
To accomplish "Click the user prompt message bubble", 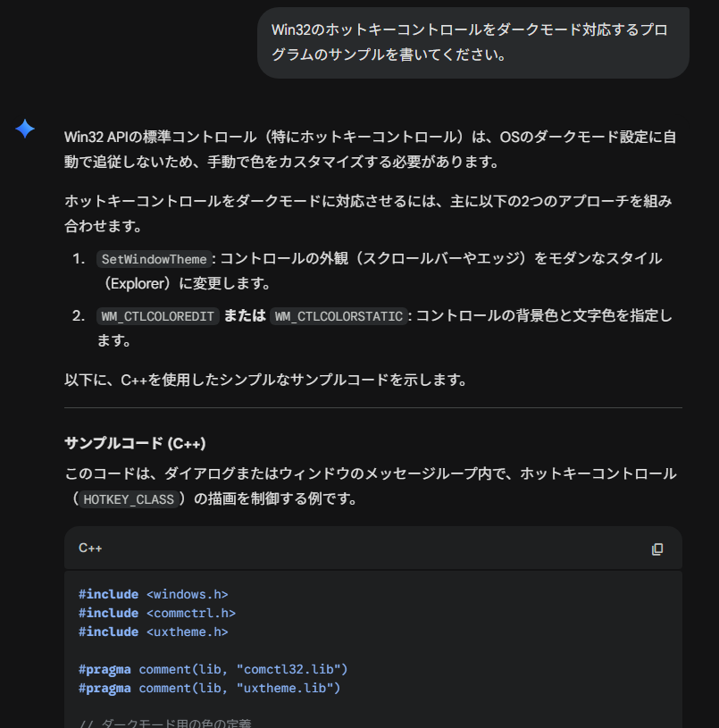I will click(x=472, y=42).
